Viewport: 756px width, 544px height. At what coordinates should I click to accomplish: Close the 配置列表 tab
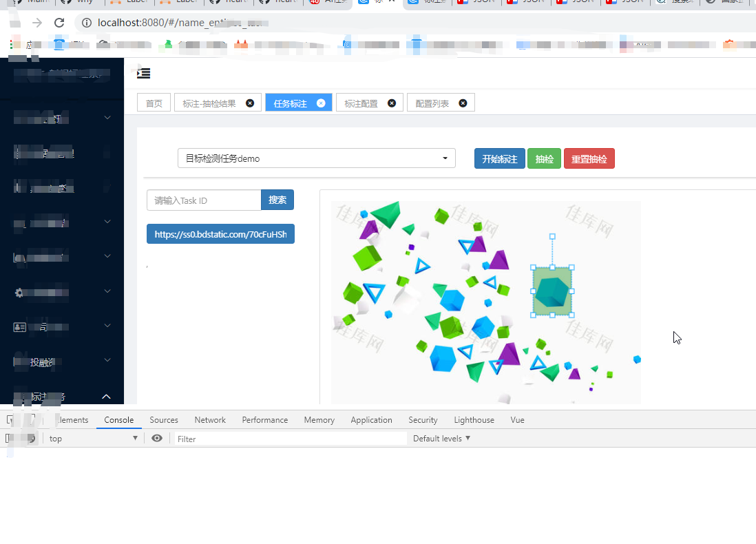coord(463,103)
